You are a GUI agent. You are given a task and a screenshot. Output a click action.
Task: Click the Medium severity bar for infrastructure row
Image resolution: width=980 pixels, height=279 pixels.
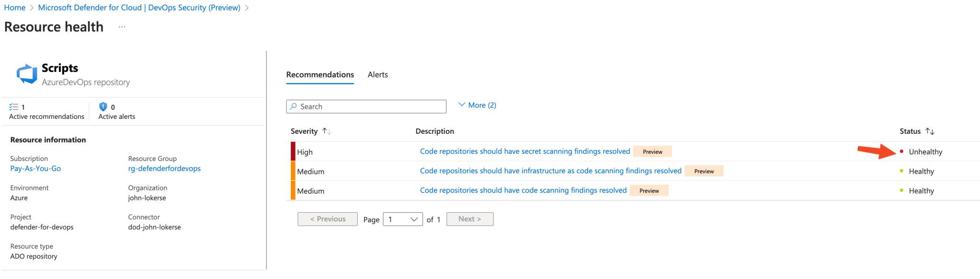coord(293,171)
